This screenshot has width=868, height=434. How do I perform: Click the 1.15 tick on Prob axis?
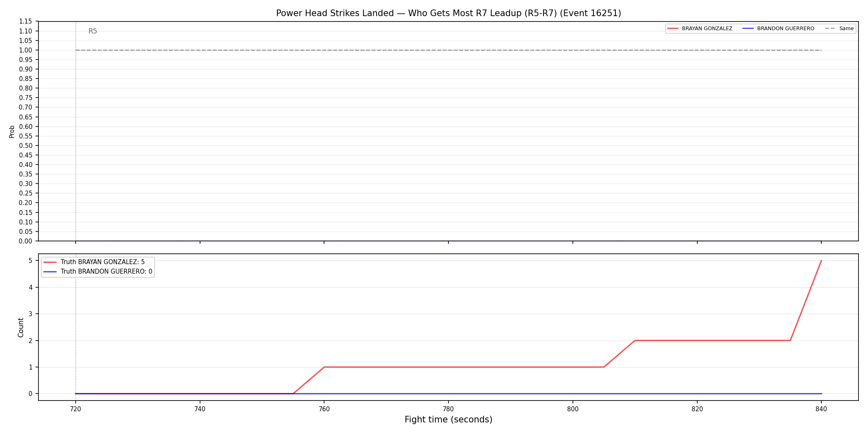pyautogui.click(x=26, y=21)
